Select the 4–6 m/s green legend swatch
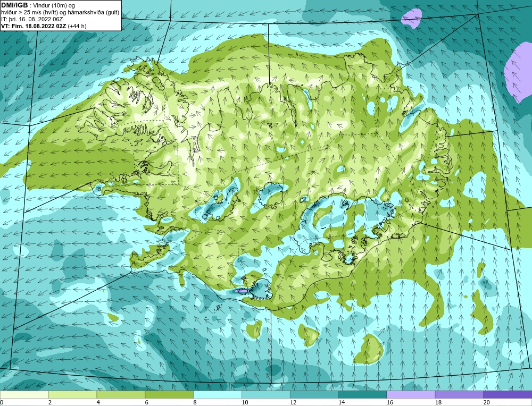Screen dimensions: 532x406 (121, 394)
